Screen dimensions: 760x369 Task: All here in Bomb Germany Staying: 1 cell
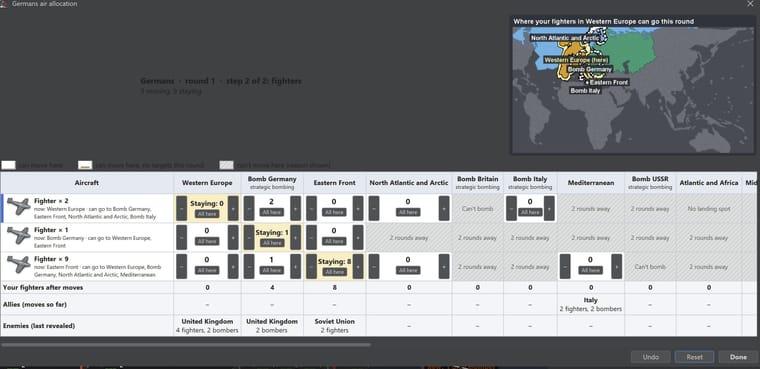[272, 243]
